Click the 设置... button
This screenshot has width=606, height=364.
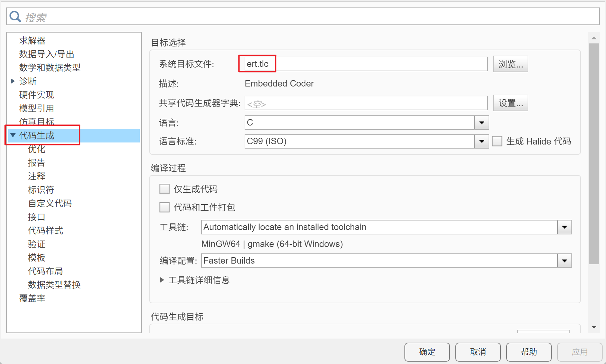click(511, 103)
